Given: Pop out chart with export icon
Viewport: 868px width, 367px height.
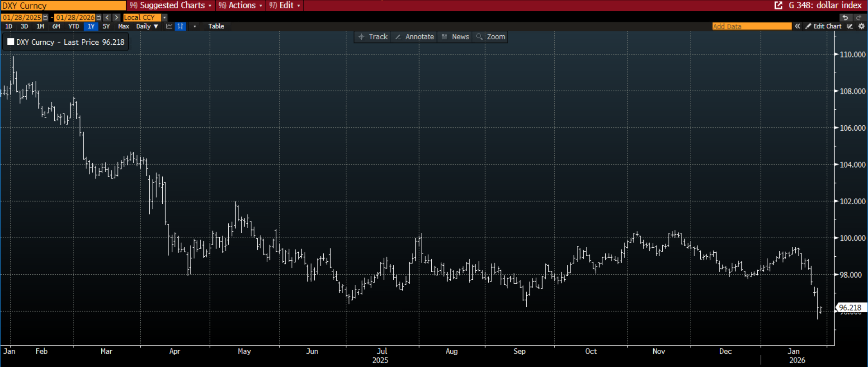Looking at the screenshot, I should pyautogui.click(x=778, y=5).
